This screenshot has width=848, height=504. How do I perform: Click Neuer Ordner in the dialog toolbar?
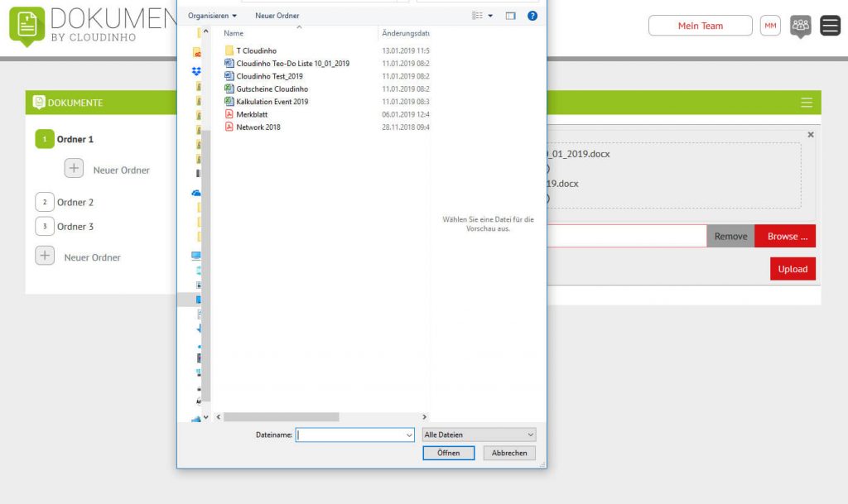point(277,16)
